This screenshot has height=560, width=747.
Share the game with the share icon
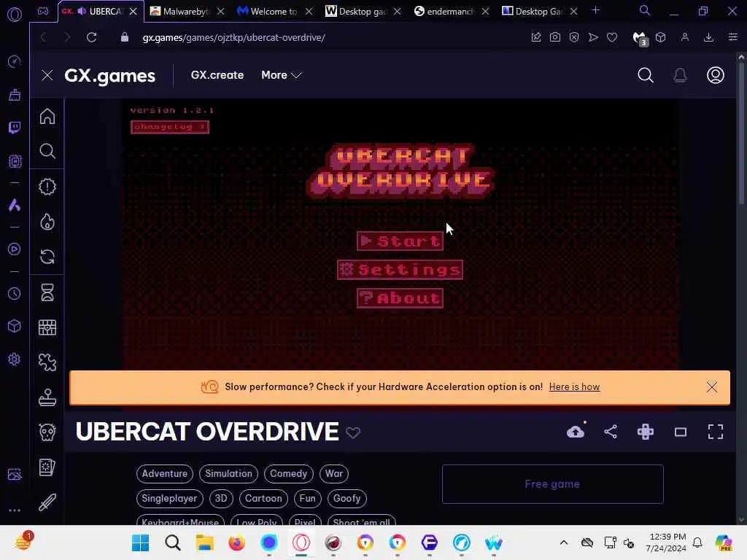[611, 432]
